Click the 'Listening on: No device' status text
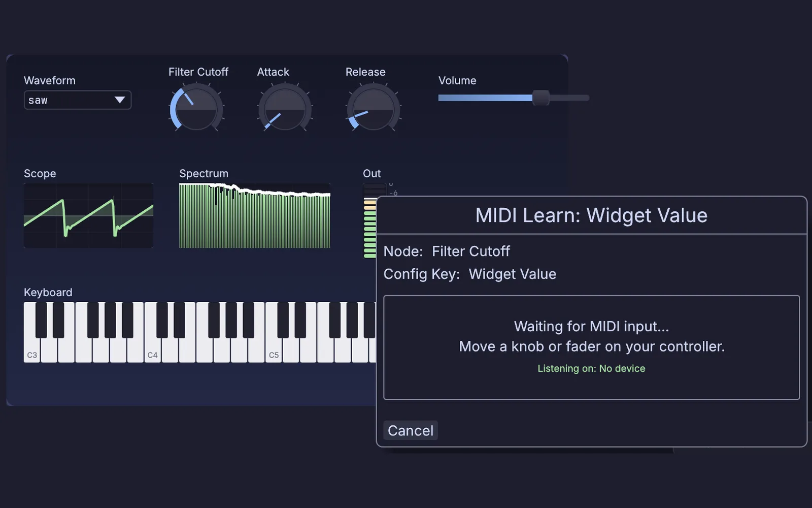The height and width of the screenshot is (508, 812). coord(591,368)
